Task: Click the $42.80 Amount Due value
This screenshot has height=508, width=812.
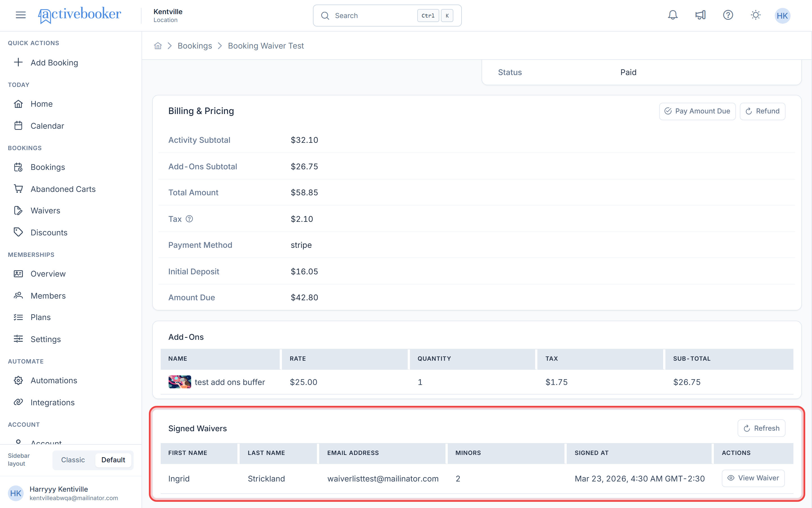Action: pyautogui.click(x=304, y=297)
